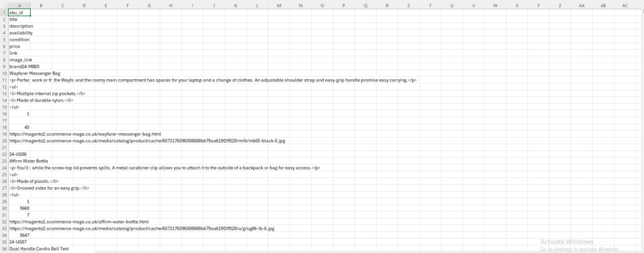This screenshot has width=644, height=253.
Task: Select column header M
Action: coord(279,6)
